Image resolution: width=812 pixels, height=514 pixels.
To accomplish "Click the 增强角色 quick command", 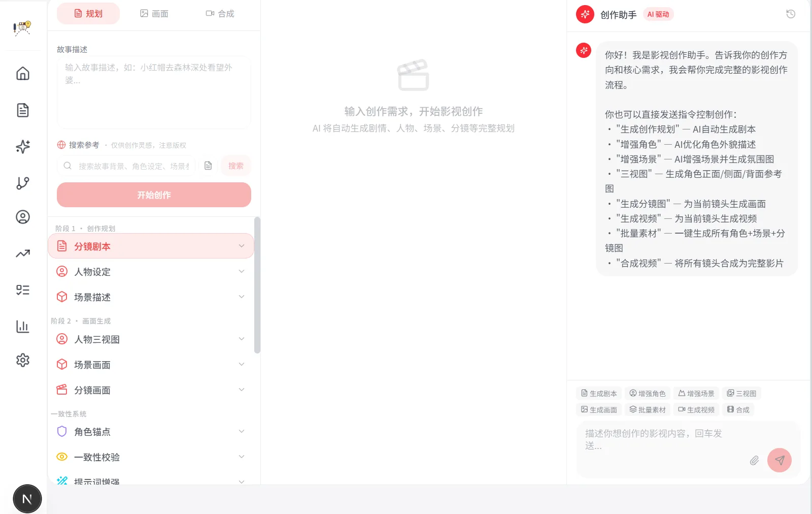I will tap(647, 394).
